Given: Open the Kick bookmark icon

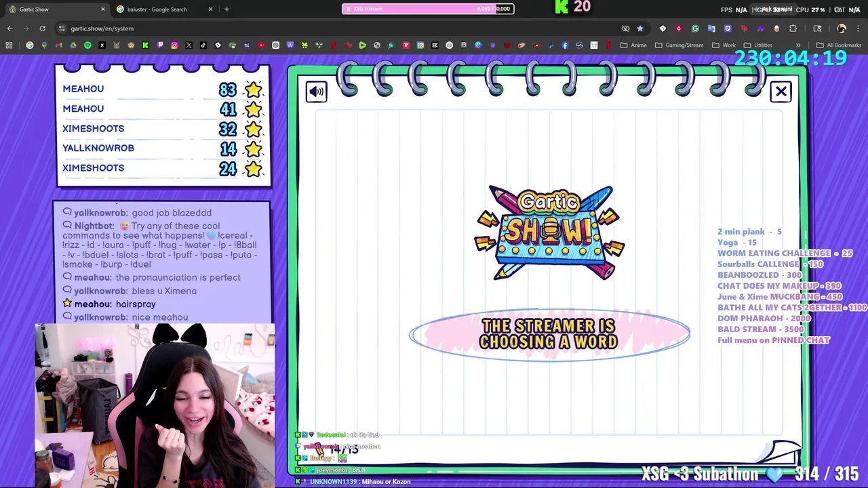Looking at the screenshot, I should click(x=145, y=45).
